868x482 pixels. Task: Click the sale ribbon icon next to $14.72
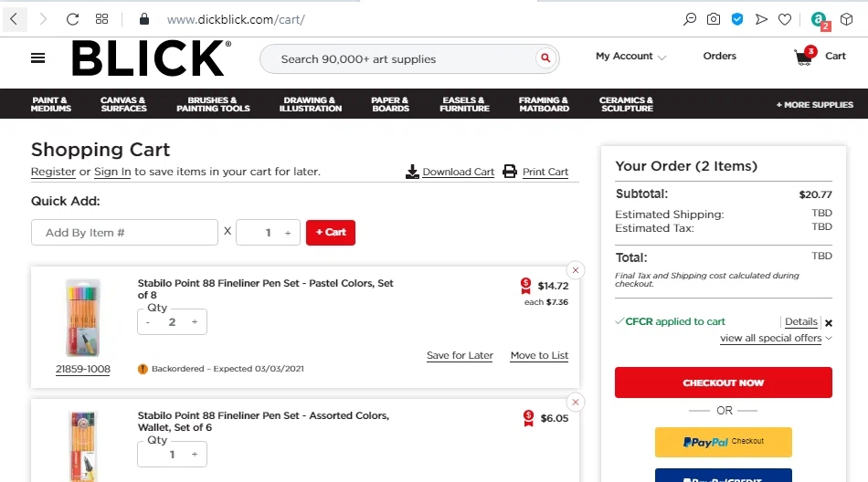coord(526,286)
